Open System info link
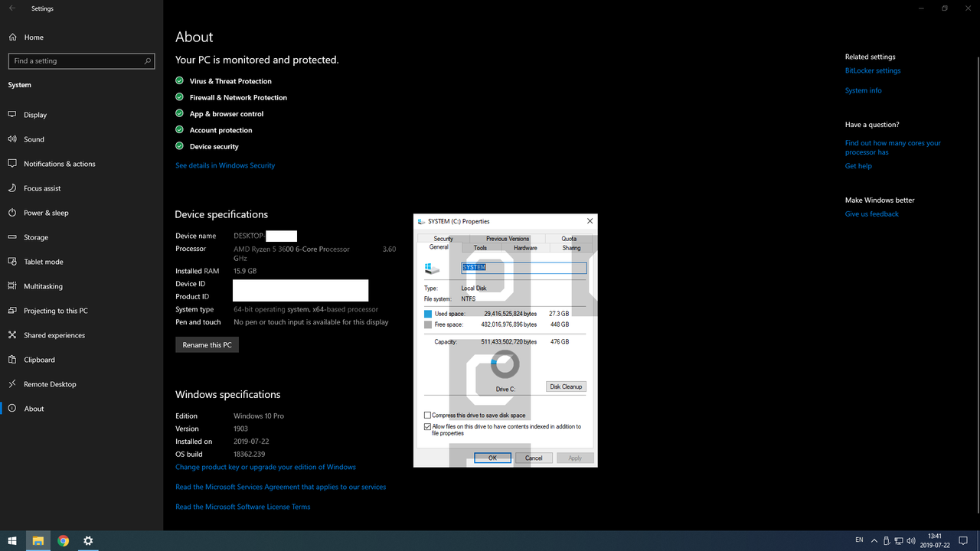 [x=863, y=90]
